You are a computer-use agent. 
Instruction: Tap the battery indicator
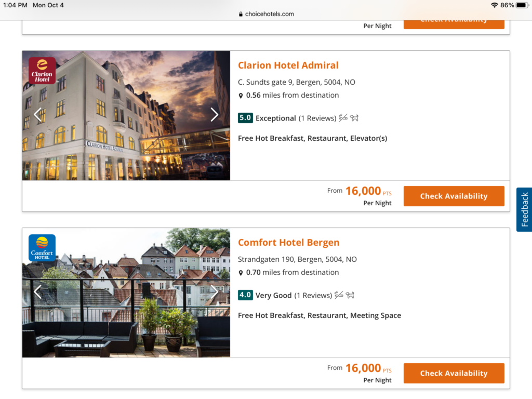tap(522, 5)
